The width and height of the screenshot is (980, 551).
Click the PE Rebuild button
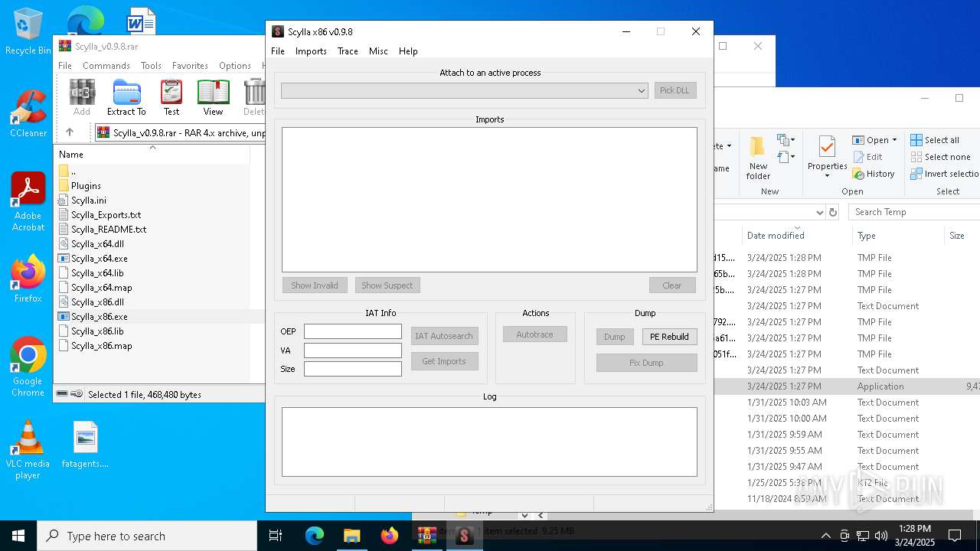(669, 337)
